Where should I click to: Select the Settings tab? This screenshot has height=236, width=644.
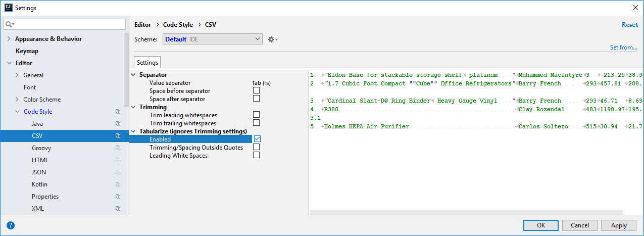click(147, 63)
